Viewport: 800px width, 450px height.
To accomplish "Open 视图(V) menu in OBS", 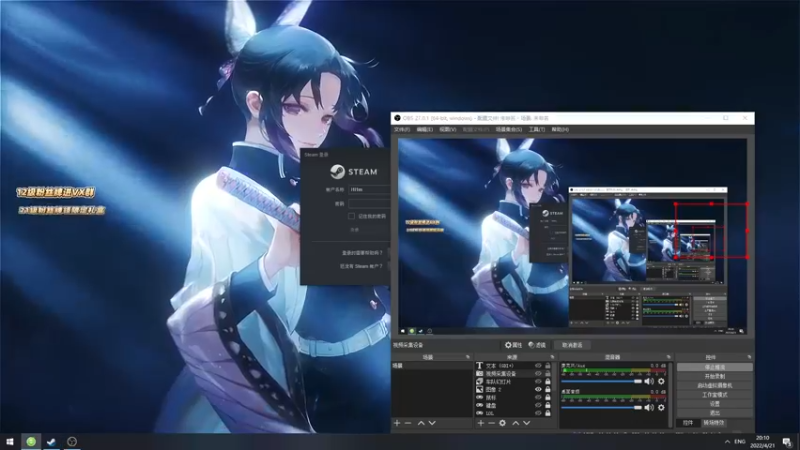I will click(x=447, y=130).
